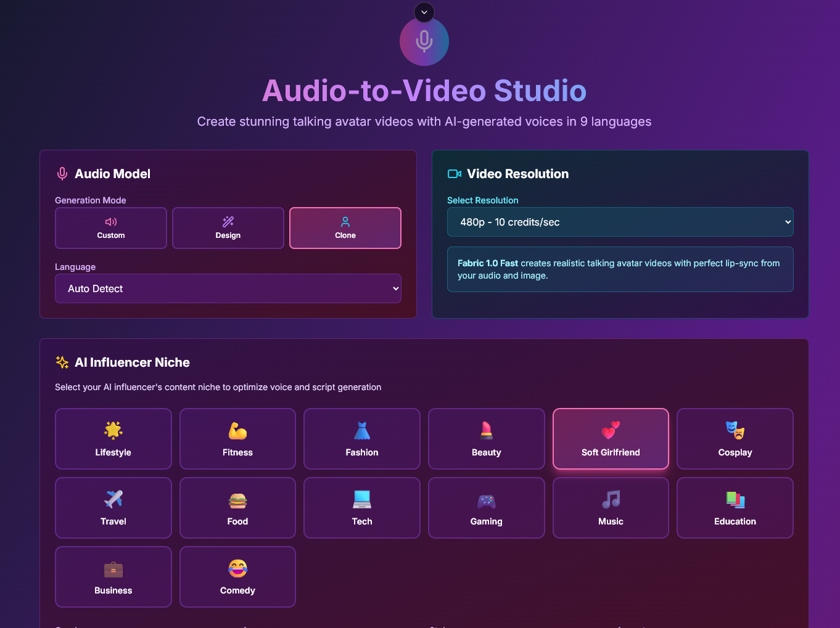Select the Fitness flexed bicep niche
The image size is (840, 628).
[237, 439]
